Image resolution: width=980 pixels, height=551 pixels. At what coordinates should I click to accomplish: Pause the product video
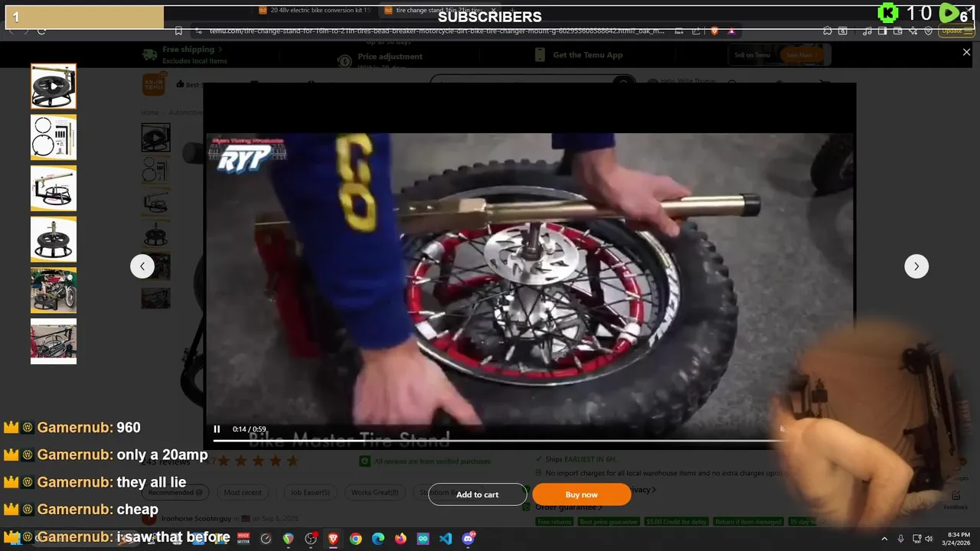[217, 429]
